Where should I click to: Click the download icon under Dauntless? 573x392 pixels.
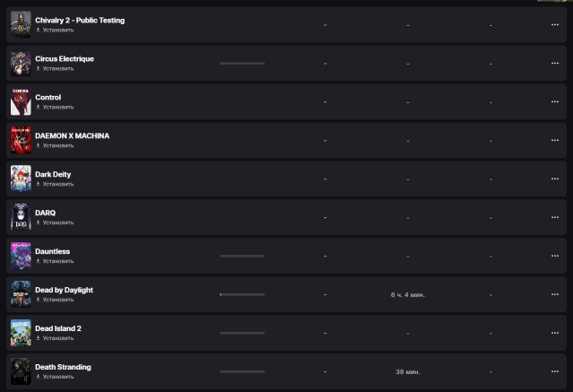pos(38,261)
